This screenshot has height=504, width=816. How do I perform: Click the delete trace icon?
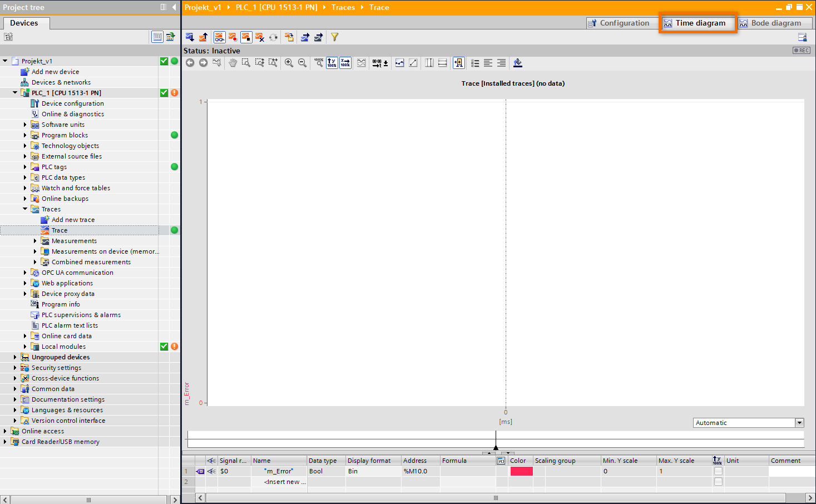click(260, 37)
